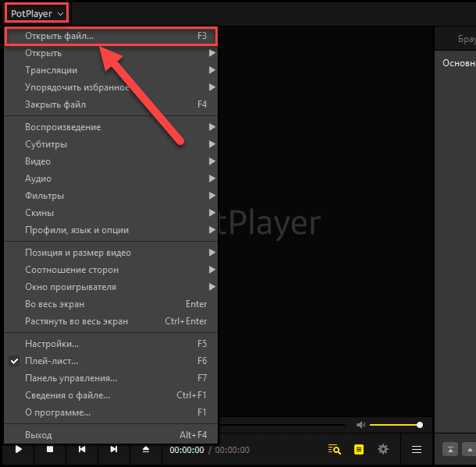Image resolution: width=476 pixels, height=467 pixels.
Task: Expand the Фильтры submenu
Action: pos(111,196)
